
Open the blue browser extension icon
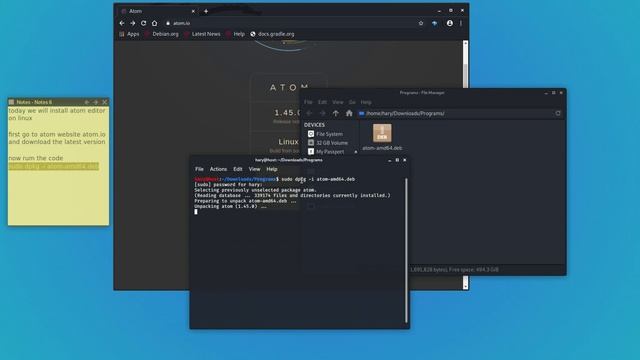click(x=435, y=24)
